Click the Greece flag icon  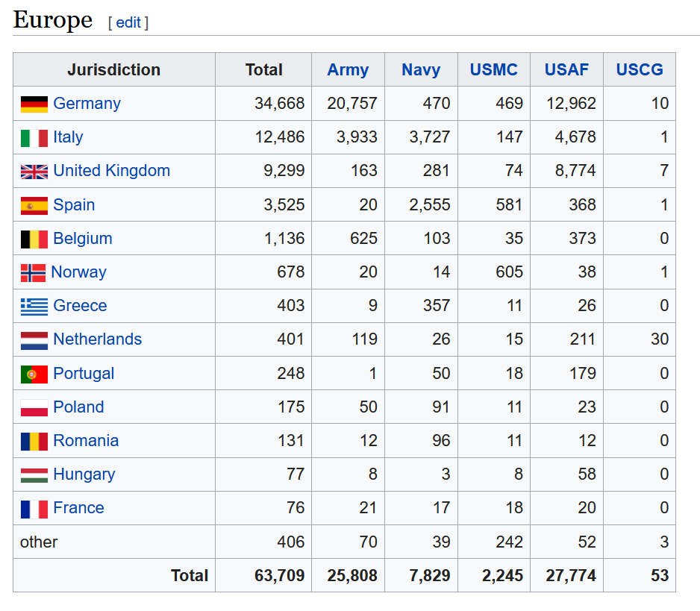(34, 307)
